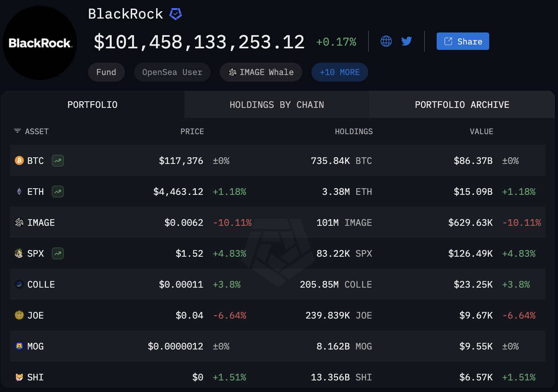
Task: Click the SPX chart trend icon
Action: click(x=58, y=254)
